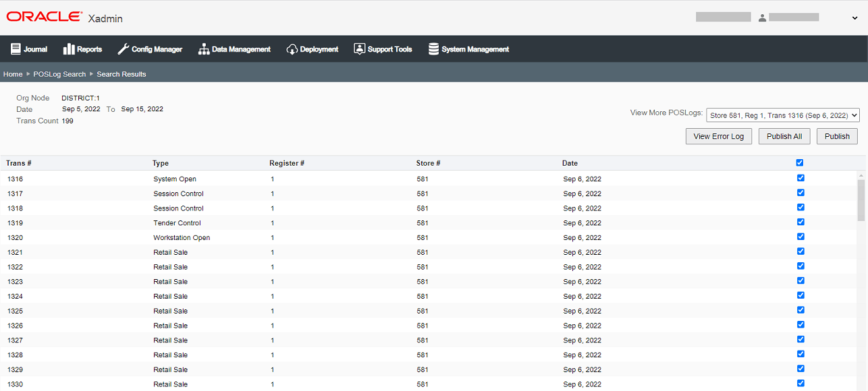
Task: Click the user profile silhouette icon
Action: tap(762, 18)
